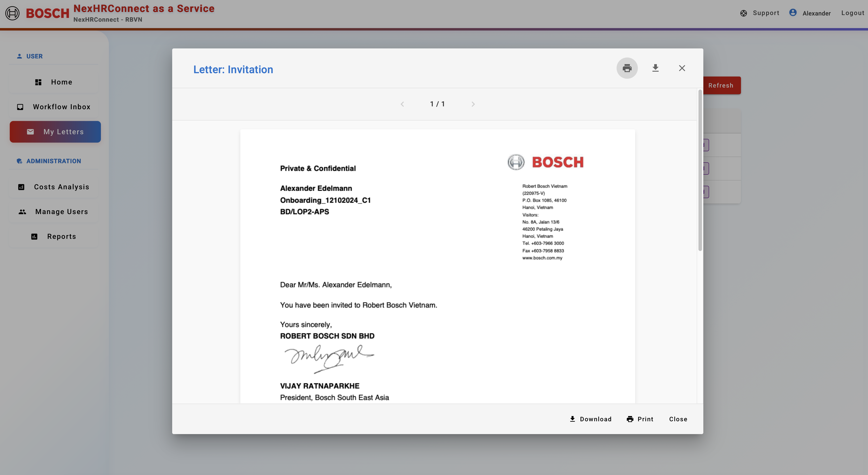Go to the Manage Users page
Viewport: 868px width, 475px height.
click(54, 212)
